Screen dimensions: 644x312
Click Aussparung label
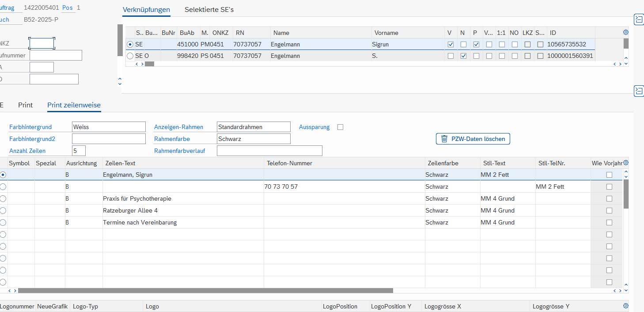click(314, 127)
